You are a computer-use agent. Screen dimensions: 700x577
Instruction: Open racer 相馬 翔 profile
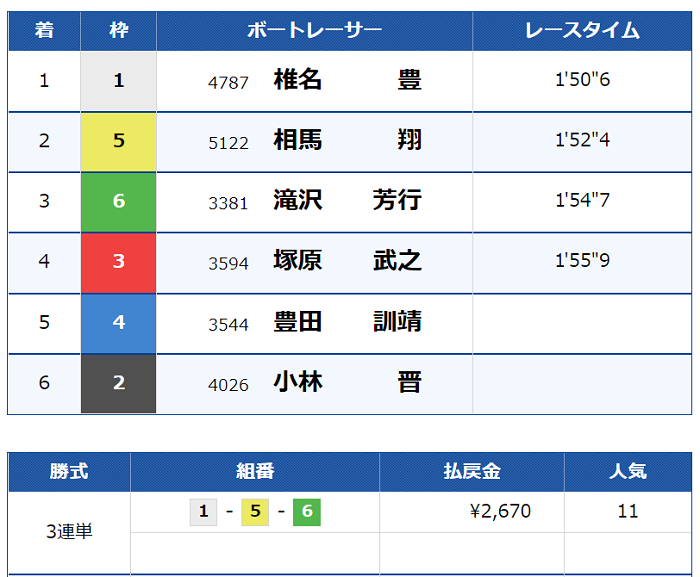[x=347, y=141]
